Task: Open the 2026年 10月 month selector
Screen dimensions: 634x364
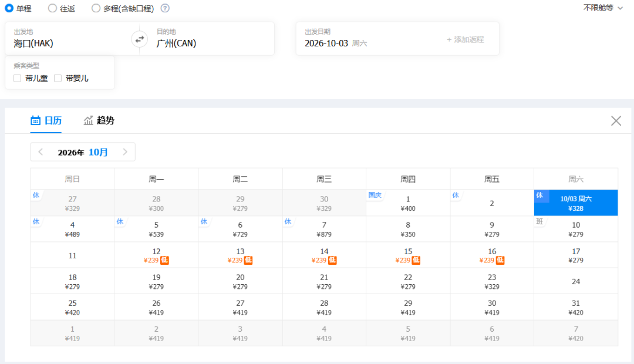Action: [x=83, y=152]
